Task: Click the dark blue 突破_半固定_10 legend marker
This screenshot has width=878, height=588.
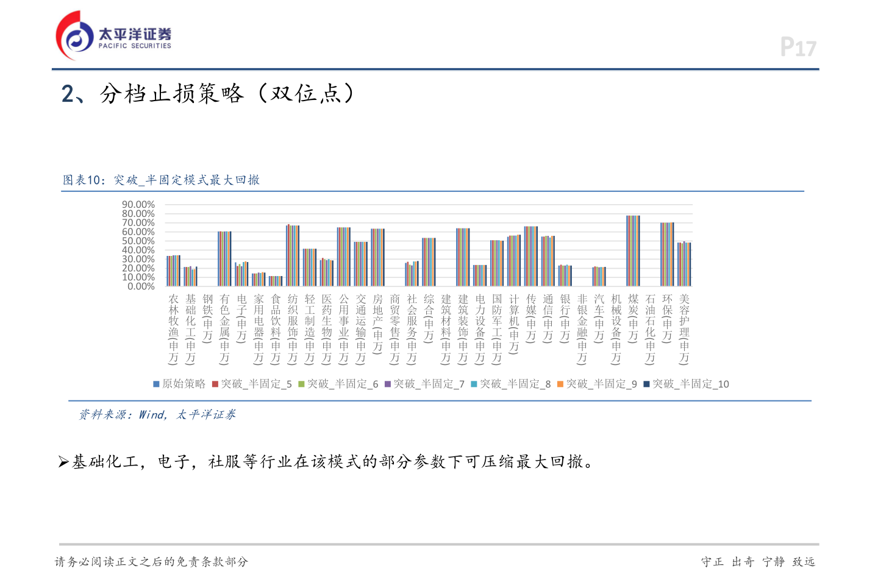Action: point(646,384)
